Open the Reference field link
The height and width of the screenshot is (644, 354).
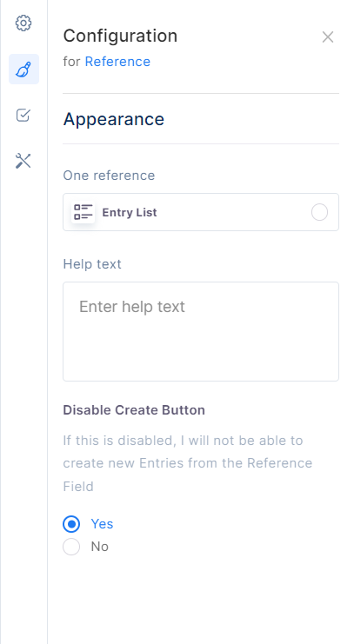[117, 62]
